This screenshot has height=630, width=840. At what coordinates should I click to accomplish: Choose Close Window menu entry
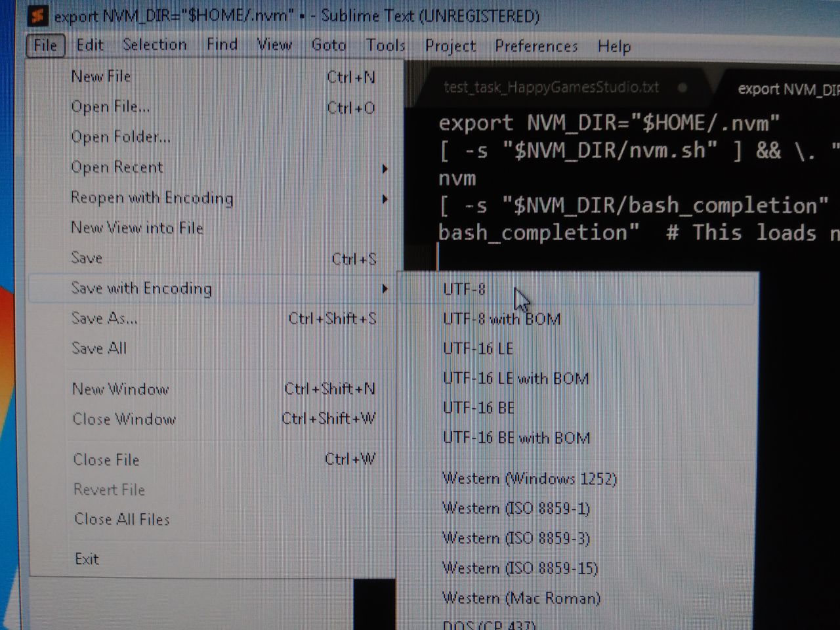[214, 419]
